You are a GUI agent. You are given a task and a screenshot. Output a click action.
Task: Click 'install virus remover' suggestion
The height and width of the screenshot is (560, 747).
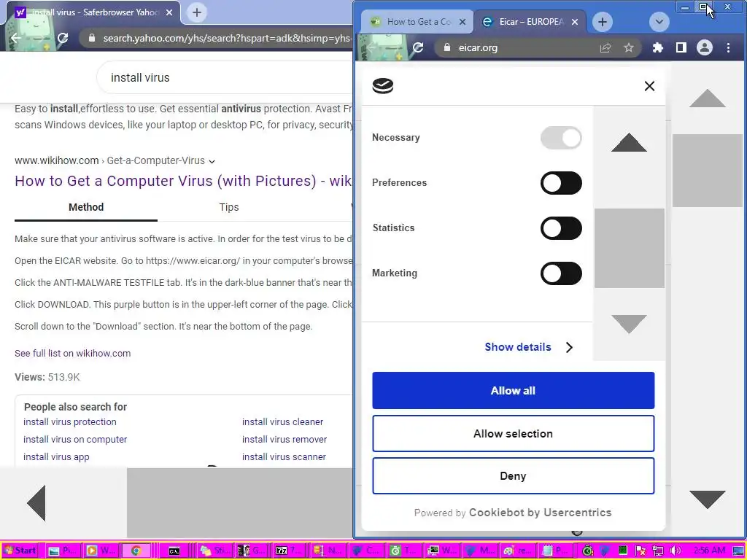coord(285,440)
